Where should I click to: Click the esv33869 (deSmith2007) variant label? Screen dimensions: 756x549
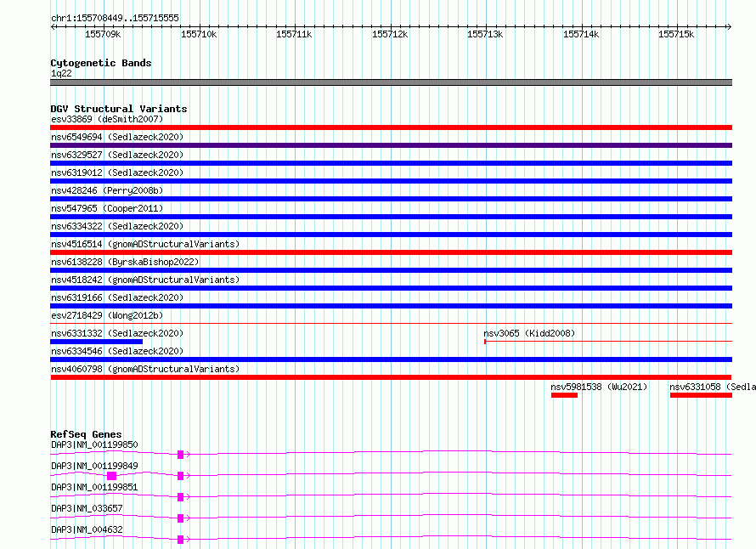(x=107, y=119)
